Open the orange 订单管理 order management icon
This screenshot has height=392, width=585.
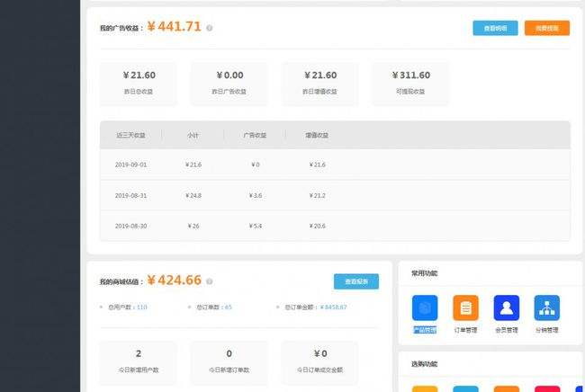465,308
